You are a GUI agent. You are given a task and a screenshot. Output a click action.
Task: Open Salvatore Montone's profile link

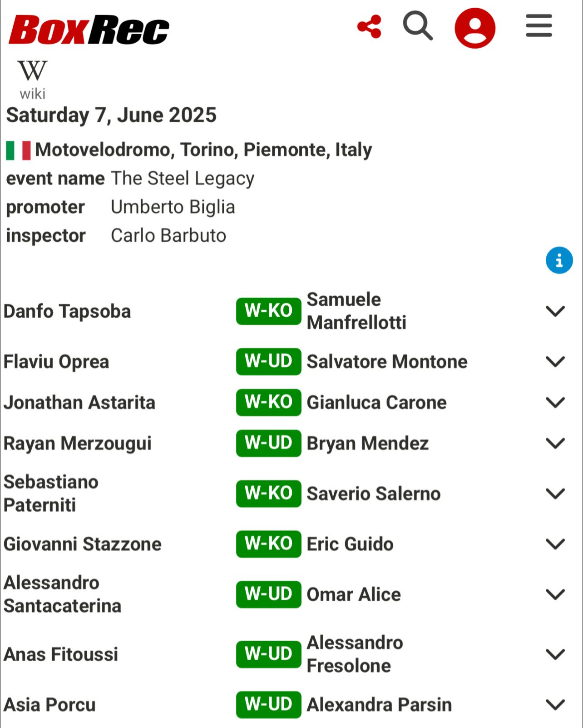(x=387, y=362)
